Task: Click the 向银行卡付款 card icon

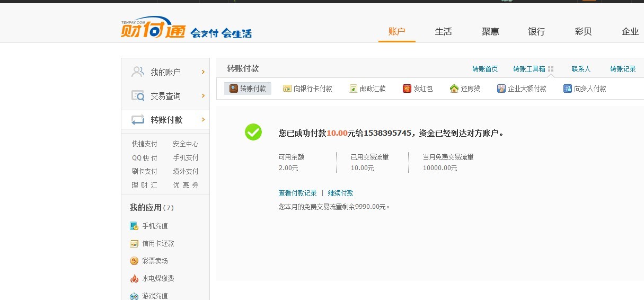Action: [287, 89]
